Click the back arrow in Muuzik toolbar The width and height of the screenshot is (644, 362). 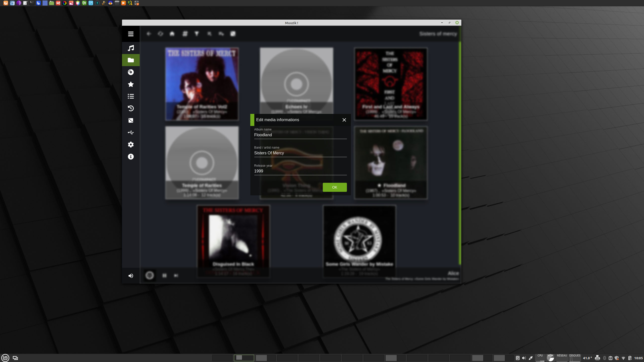point(149,34)
